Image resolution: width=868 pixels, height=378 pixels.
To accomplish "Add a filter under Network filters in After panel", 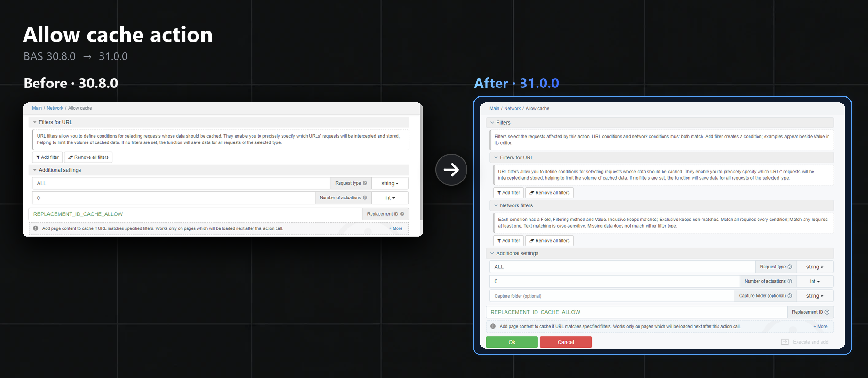I will point(508,241).
